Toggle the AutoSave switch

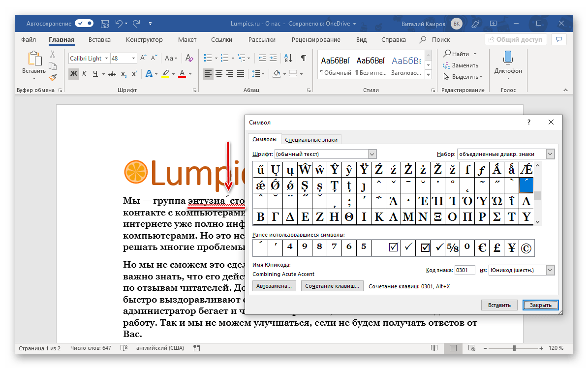click(x=84, y=23)
